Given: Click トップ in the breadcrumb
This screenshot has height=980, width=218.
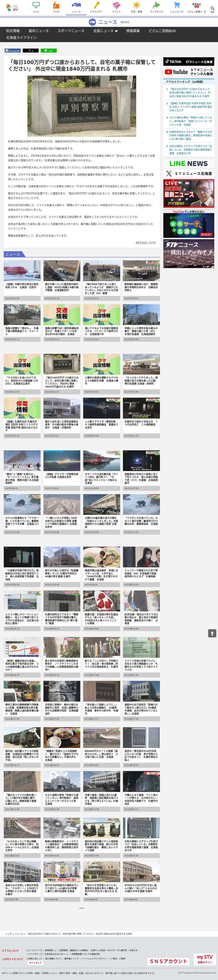Looking at the screenshot, I should tap(8, 934).
